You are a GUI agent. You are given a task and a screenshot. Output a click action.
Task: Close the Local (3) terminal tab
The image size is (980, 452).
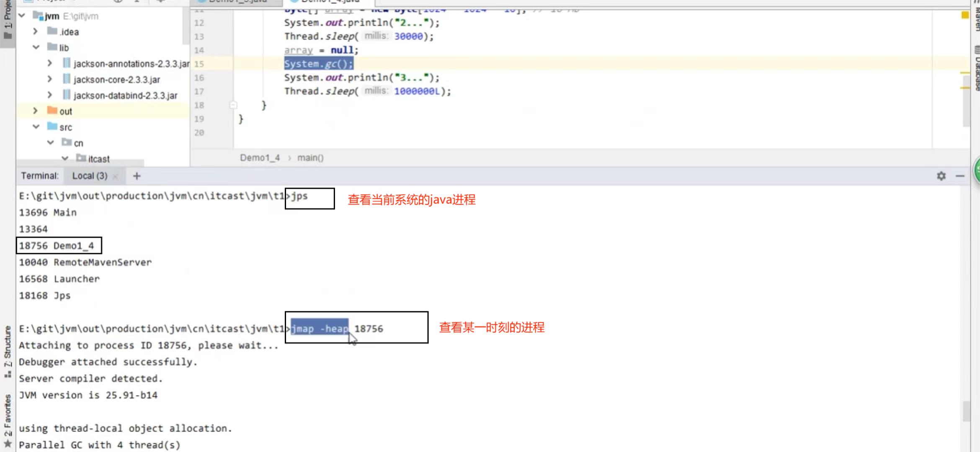click(116, 177)
